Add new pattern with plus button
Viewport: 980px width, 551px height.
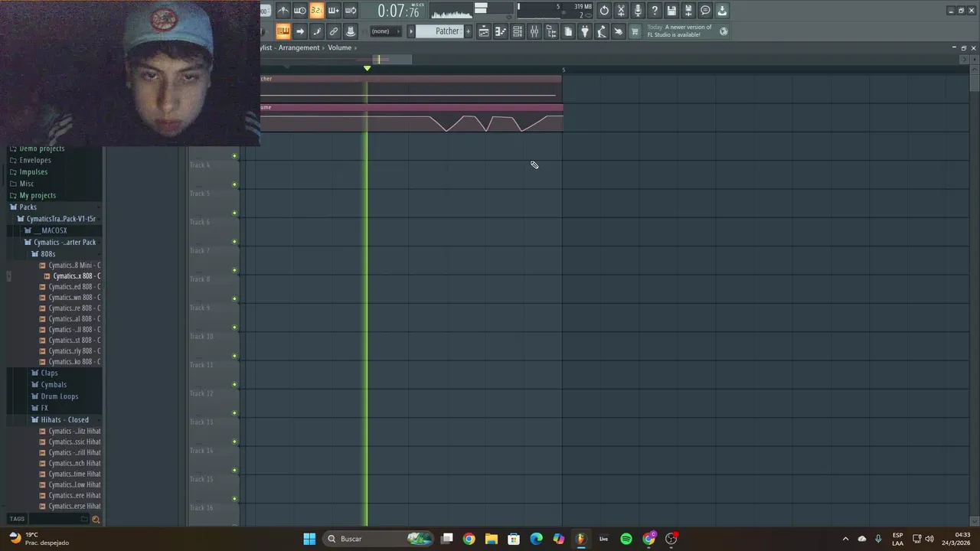click(x=469, y=31)
